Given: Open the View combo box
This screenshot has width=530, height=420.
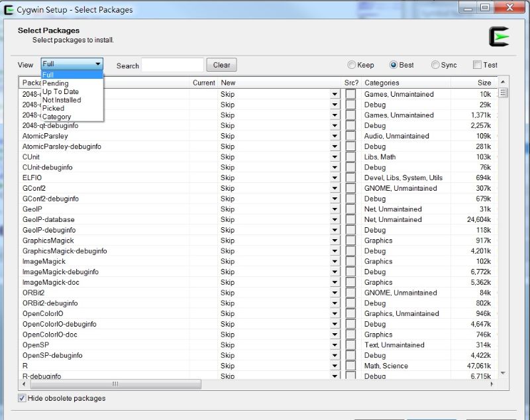Looking at the screenshot, I should click(x=72, y=64).
